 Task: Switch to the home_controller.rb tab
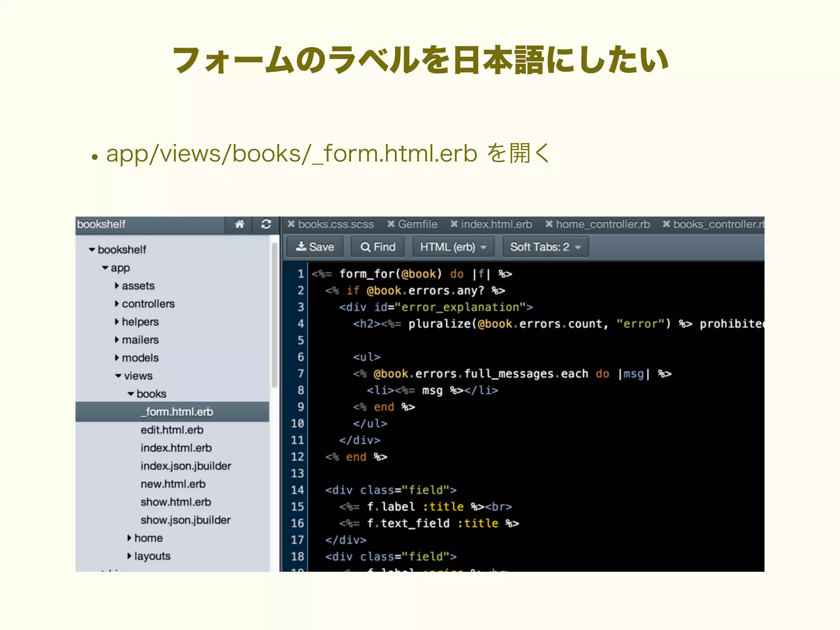click(x=603, y=224)
